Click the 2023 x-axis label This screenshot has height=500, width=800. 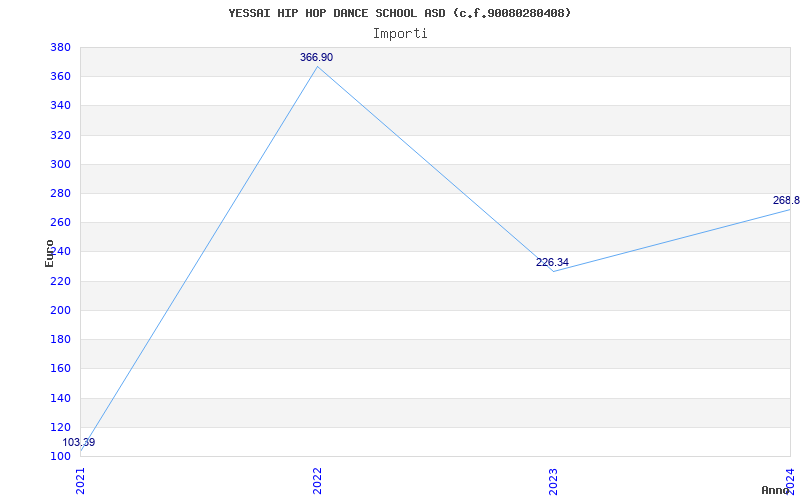pos(554,481)
